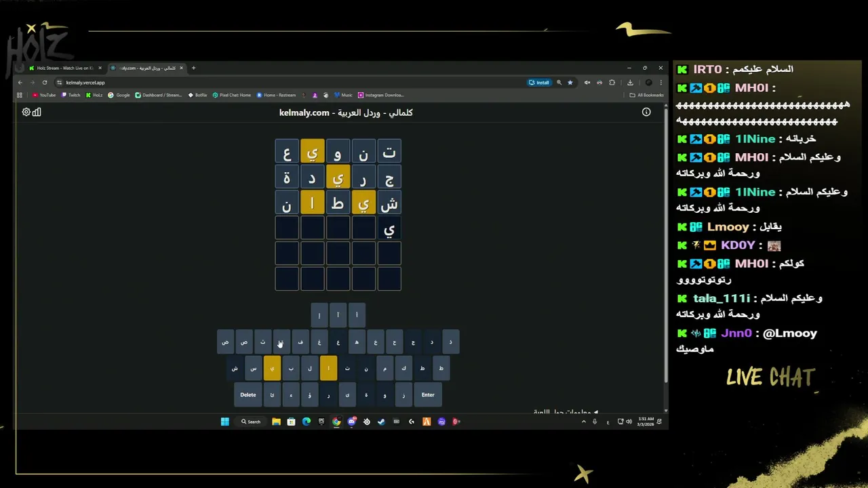
Task: Mute the tab using the speaker icon
Action: click(x=587, y=83)
